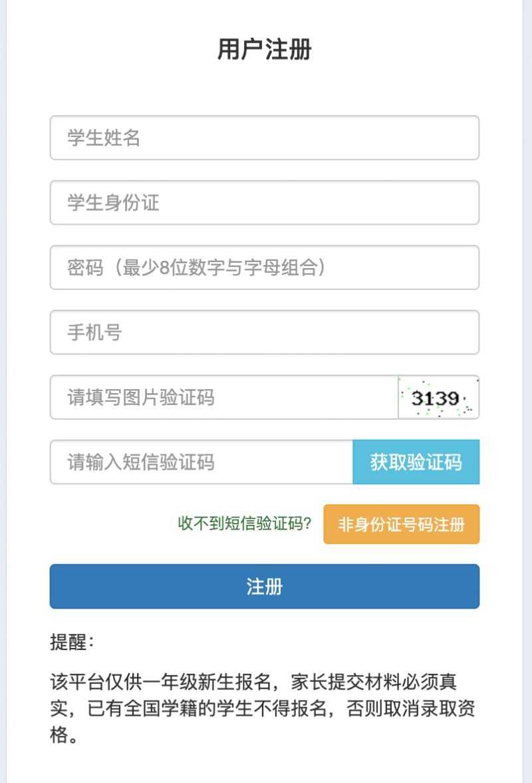This screenshot has height=783, width=532.
Task: Choose the orange 非身份证号码注册 button
Action: (x=402, y=524)
